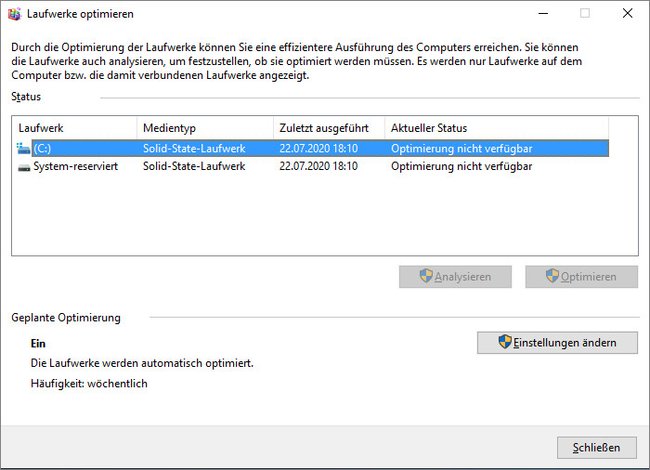Minimize the Laufwerke optimieren window

543,14
